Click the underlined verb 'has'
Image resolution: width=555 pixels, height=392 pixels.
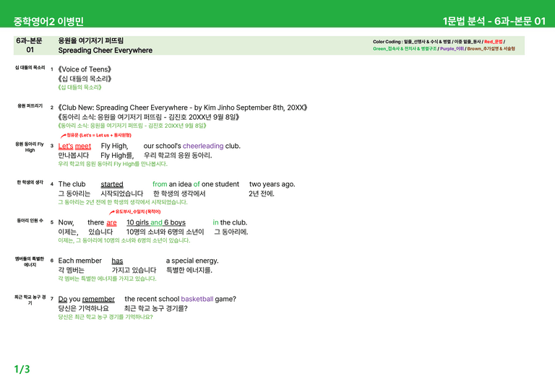pyautogui.click(x=117, y=261)
